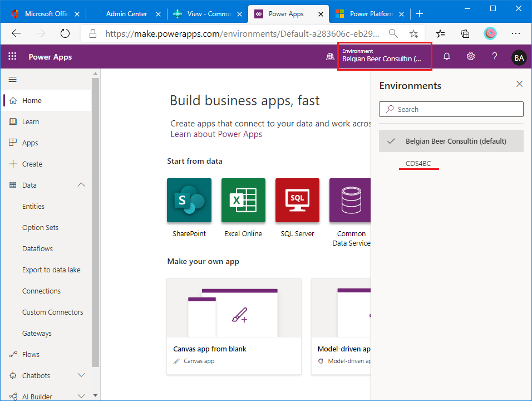Open the settings gear in Power Apps header
Screen dimensions: 532x401
coord(471,56)
